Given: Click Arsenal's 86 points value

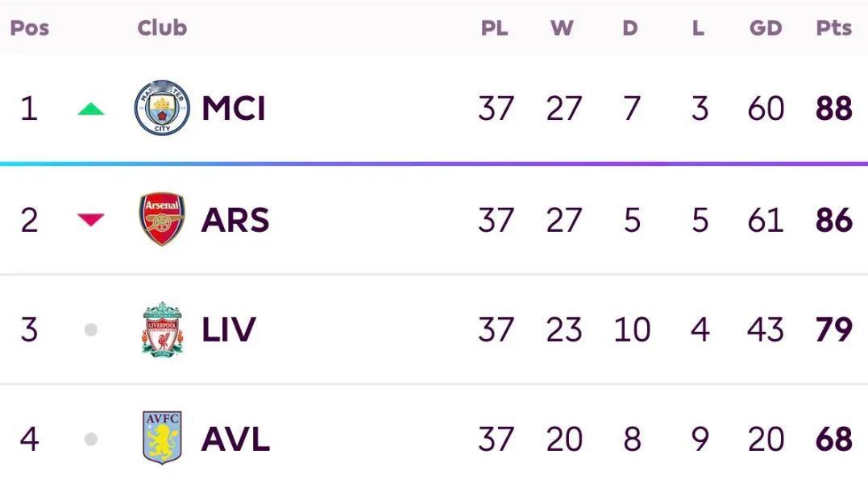Looking at the screenshot, I should click(x=833, y=220).
